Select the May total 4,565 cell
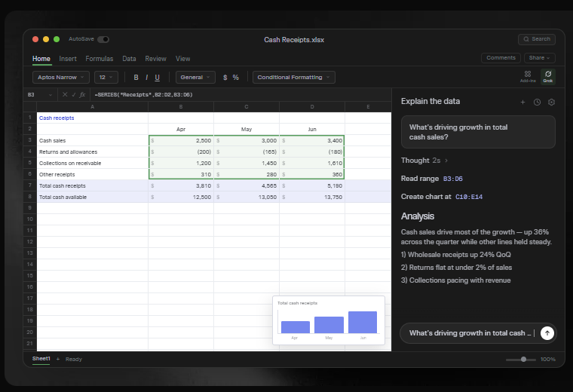573x392 pixels. (x=247, y=186)
